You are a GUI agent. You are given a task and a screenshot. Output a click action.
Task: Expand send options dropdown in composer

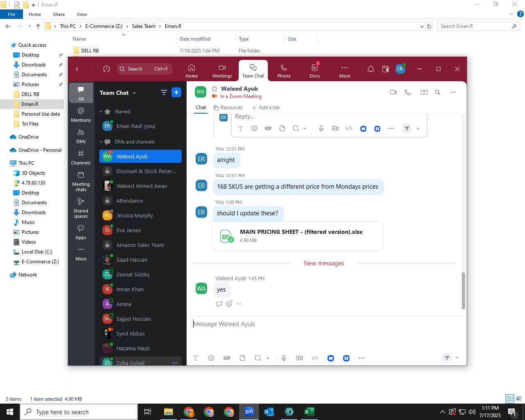click(457, 358)
